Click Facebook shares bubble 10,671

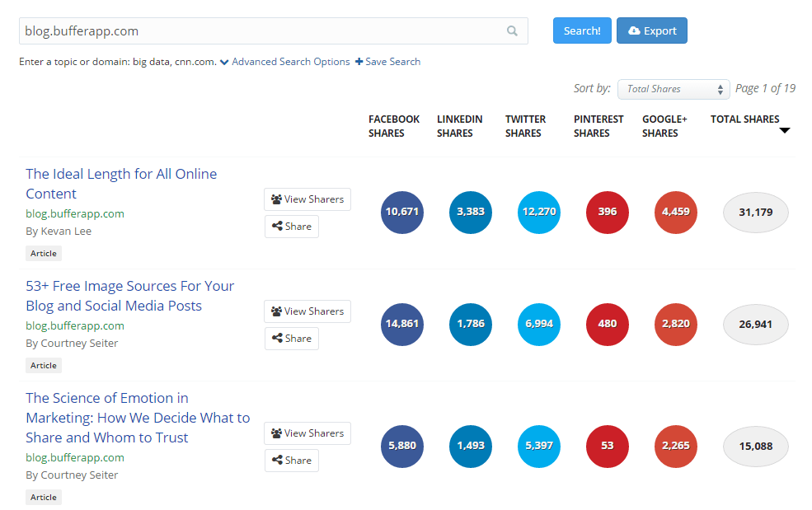pyautogui.click(x=401, y=213)
